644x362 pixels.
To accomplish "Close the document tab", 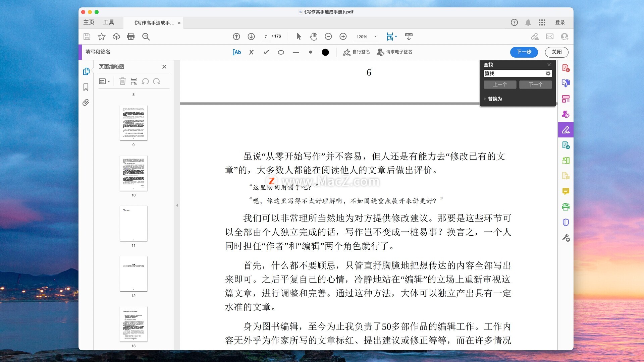I will (x=179, y=23).
